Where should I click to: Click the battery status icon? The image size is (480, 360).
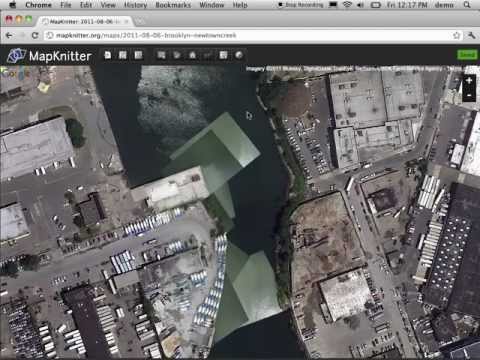376,5
